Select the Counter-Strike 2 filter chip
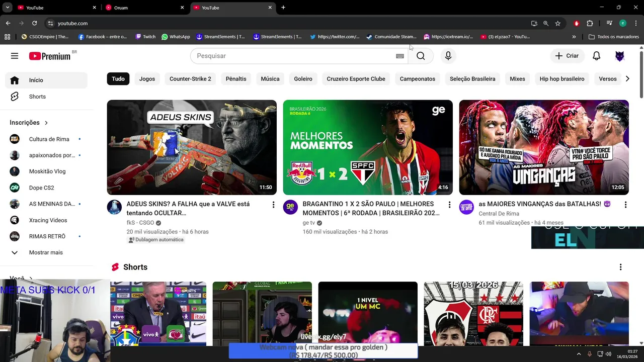 coord(190,79)
